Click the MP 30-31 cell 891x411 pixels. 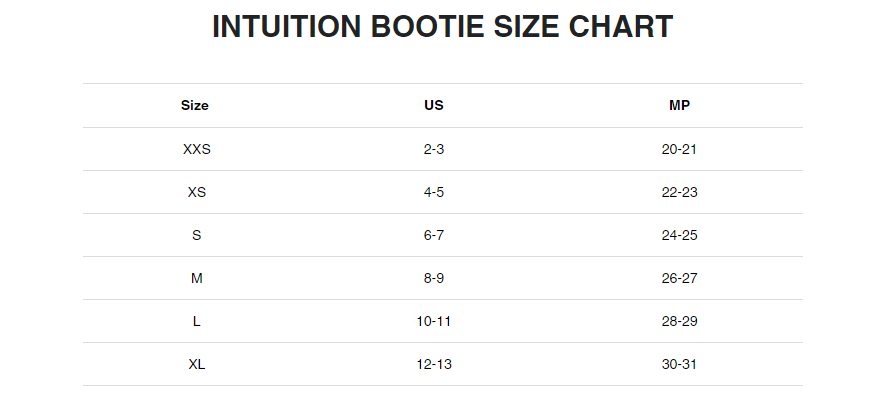(679, 364)
